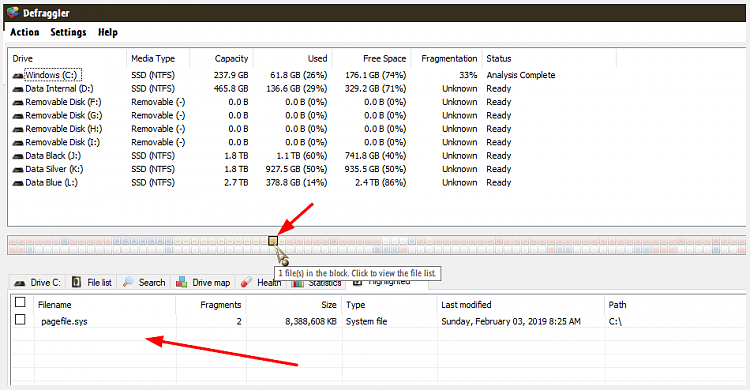Click drive icon for Removable Disk (I:)
The width and height of the screenshot is (750, 390).
pos(18,143)
